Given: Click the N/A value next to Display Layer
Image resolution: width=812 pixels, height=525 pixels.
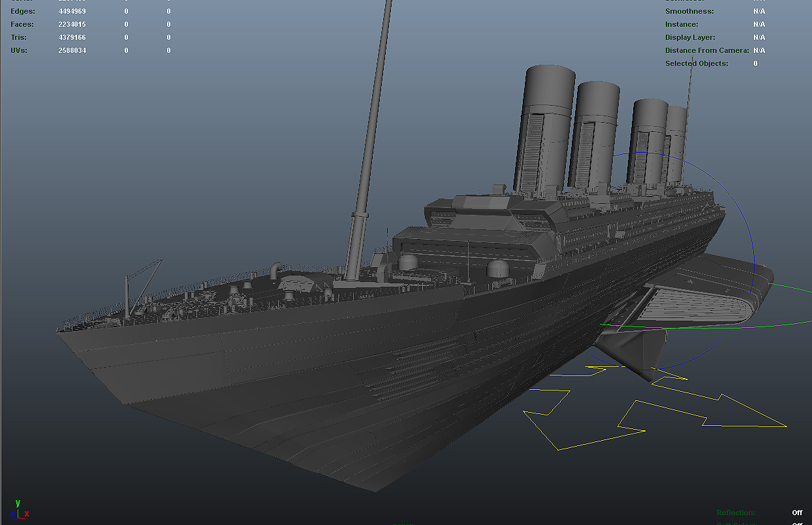Looking at the screenshot, I should (x=759, y=37).
